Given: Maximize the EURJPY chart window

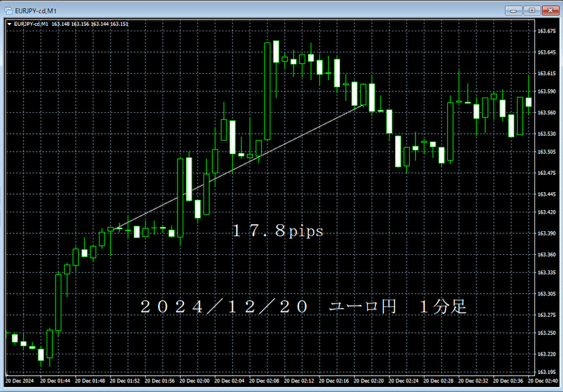Looking at the screenshot, I should [532, 10].
